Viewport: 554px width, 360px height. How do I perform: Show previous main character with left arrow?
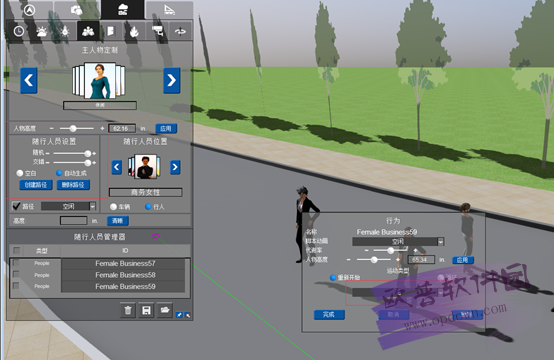[29, 81]
